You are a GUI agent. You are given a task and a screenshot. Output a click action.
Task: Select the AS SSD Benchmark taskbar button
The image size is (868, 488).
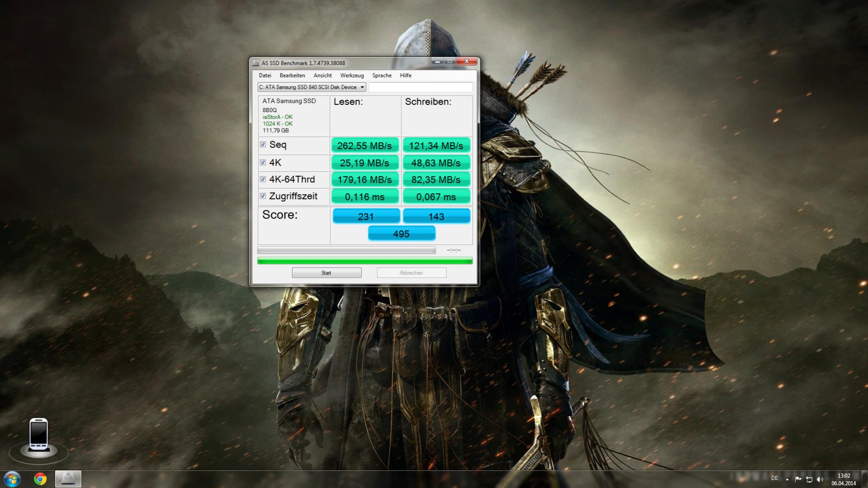point(68,479)
